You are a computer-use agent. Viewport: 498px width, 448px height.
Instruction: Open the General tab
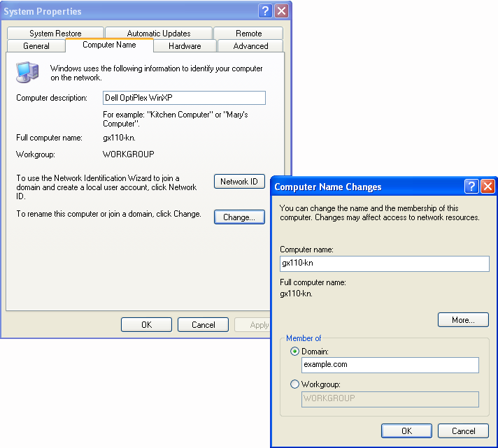point(36,46)
